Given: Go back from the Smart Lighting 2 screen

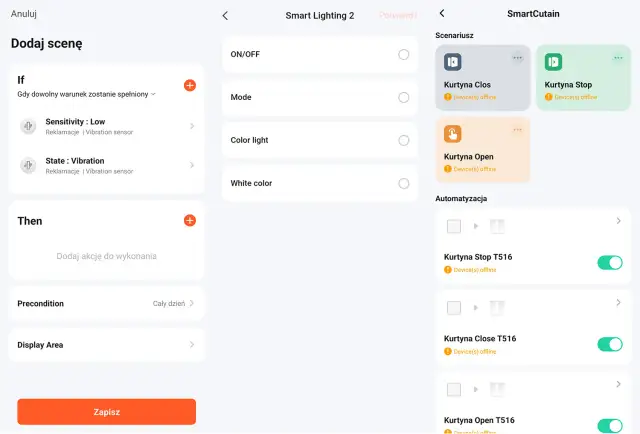Looking at the screenshot, I should (x=225, y=16).
